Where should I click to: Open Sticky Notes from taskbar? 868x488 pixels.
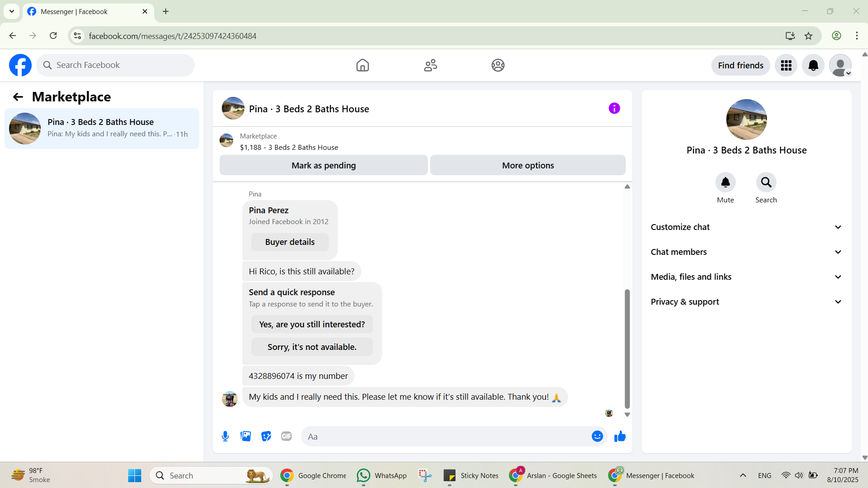(x=471, y=476)
